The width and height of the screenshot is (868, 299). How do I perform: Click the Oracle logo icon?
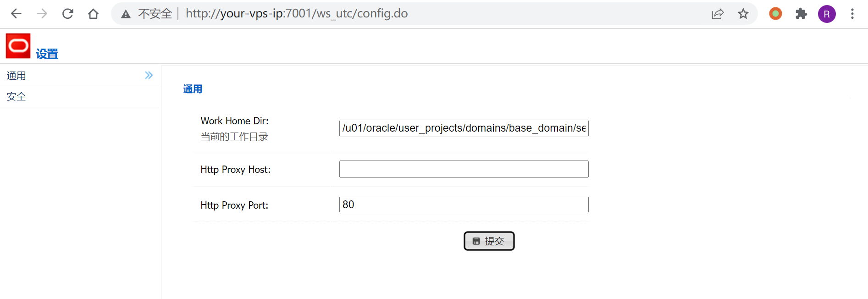(18, 45)
